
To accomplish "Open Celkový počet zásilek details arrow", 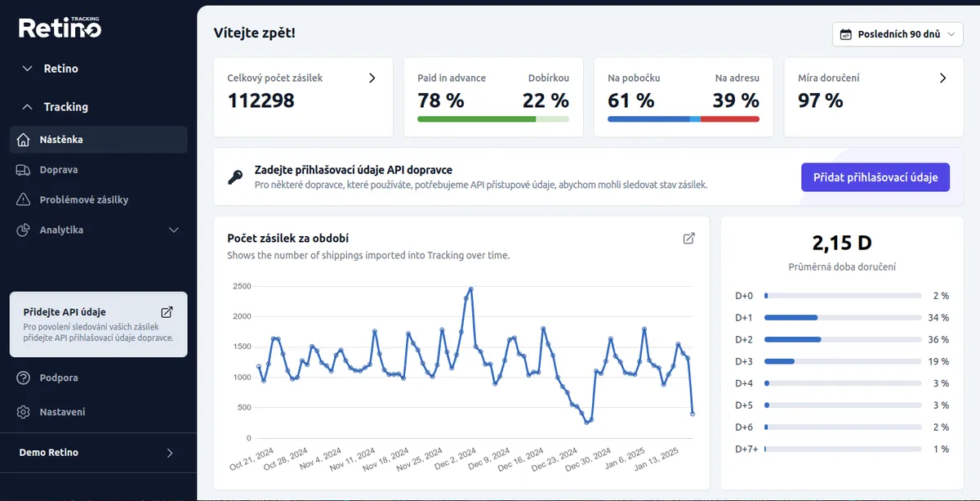I will tap(372, 78).
